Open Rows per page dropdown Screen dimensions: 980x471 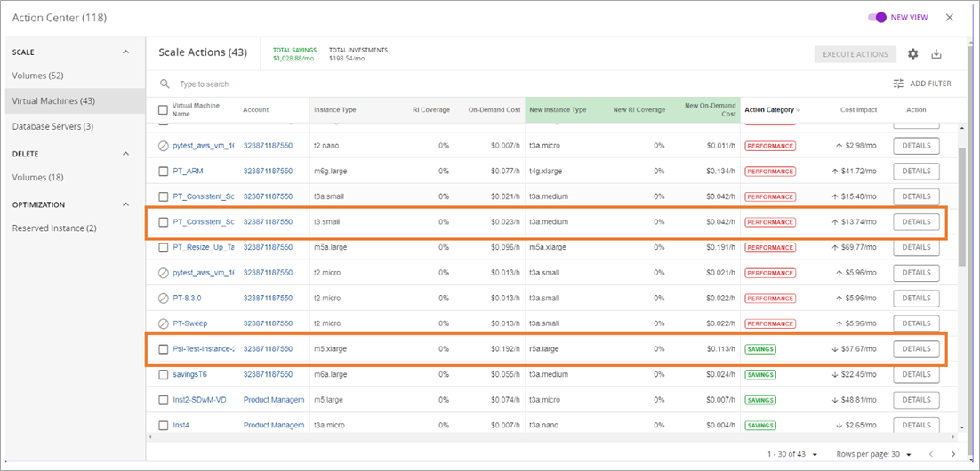(910, 454)
